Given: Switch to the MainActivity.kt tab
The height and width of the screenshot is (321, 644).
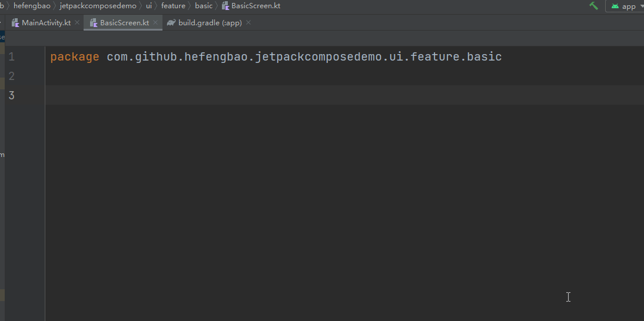Looking at the screenshot, I should tap(46, 23).
